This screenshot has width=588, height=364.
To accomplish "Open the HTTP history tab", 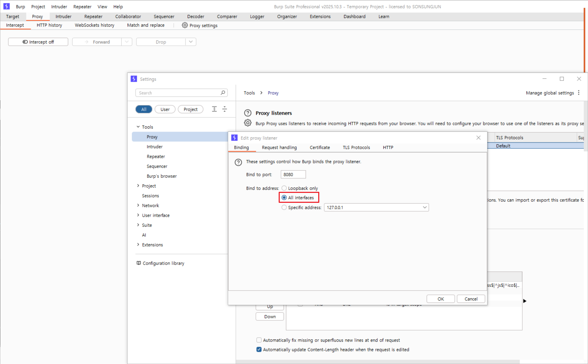I will pyautogui.click(x=49, y=25).
